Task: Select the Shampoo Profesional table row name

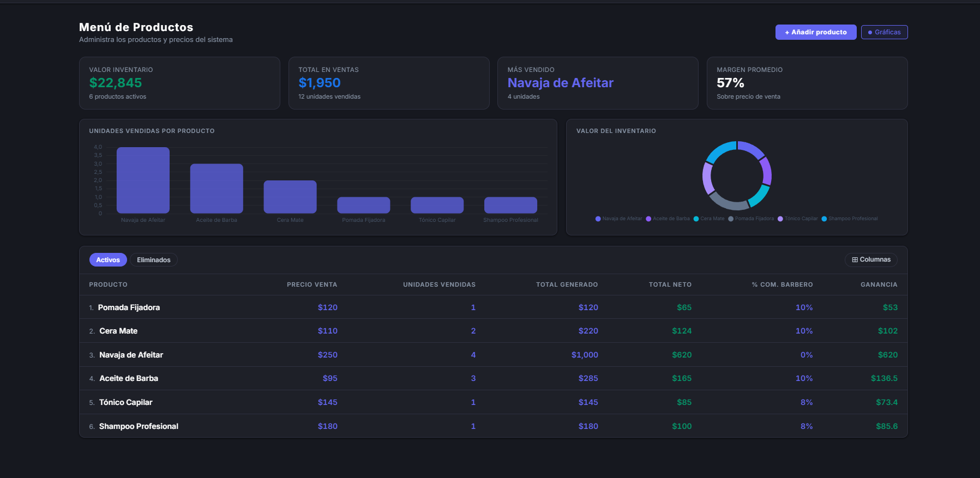Action: (139, 426)
